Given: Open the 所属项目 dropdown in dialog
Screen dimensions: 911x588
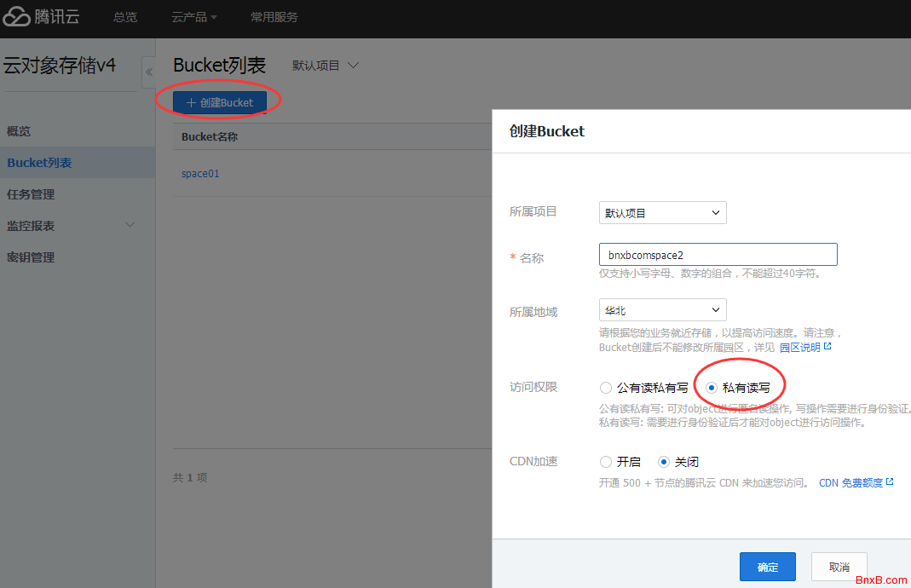Looking at the screenshot, I should coord(662,213).
